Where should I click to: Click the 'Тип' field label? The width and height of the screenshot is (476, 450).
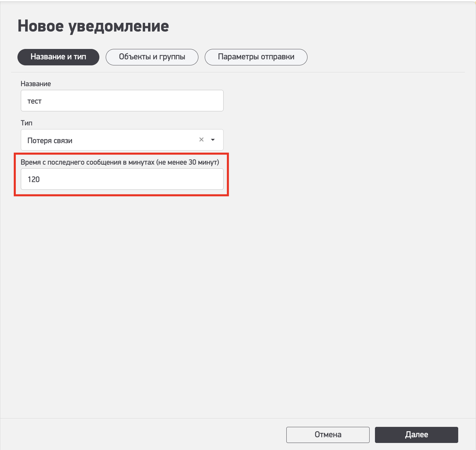pos(27,123)
